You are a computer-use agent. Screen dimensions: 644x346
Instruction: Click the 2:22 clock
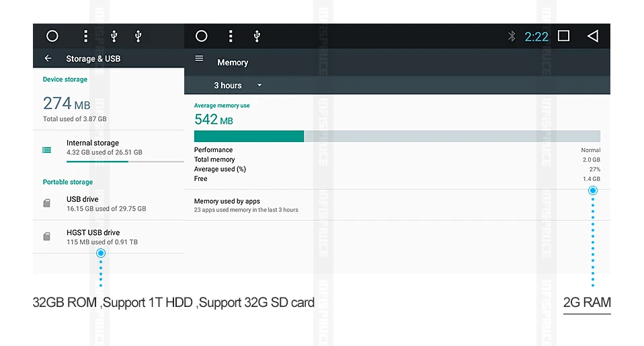click(536, 36)
